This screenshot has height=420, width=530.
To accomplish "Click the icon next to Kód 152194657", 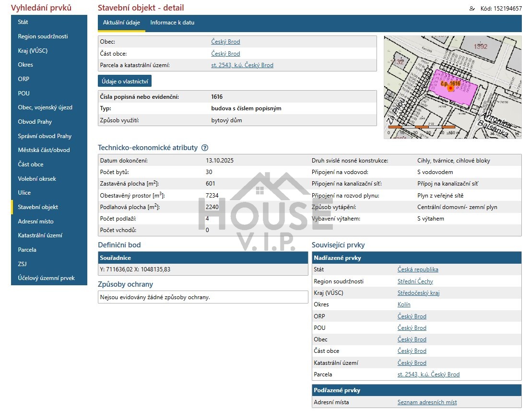I will point(472,8).
